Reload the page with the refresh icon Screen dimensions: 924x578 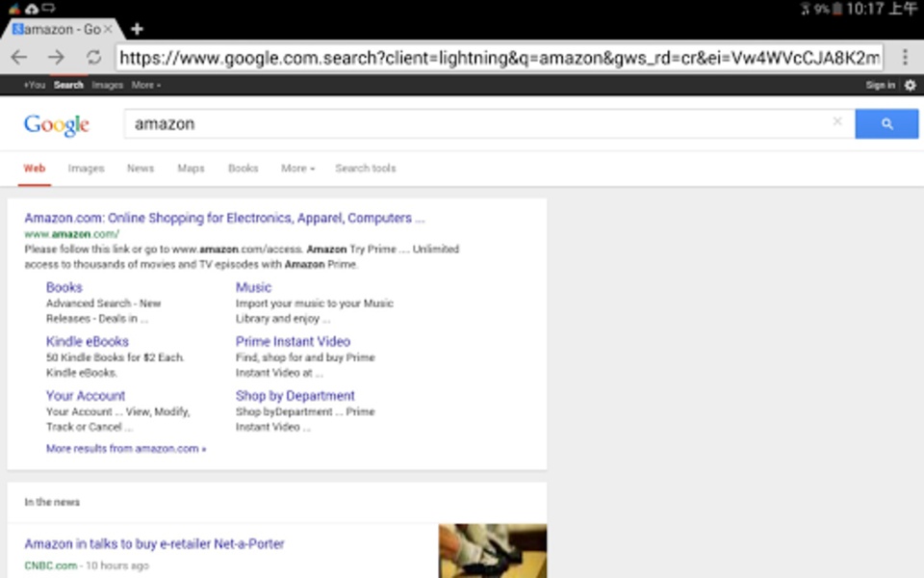(93, 57)
